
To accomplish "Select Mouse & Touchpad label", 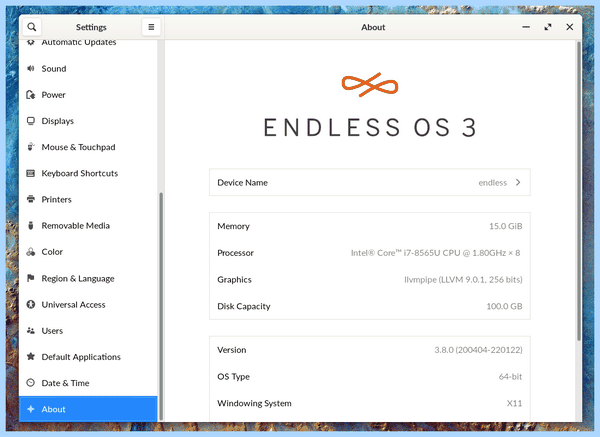I will click(78, 147).
